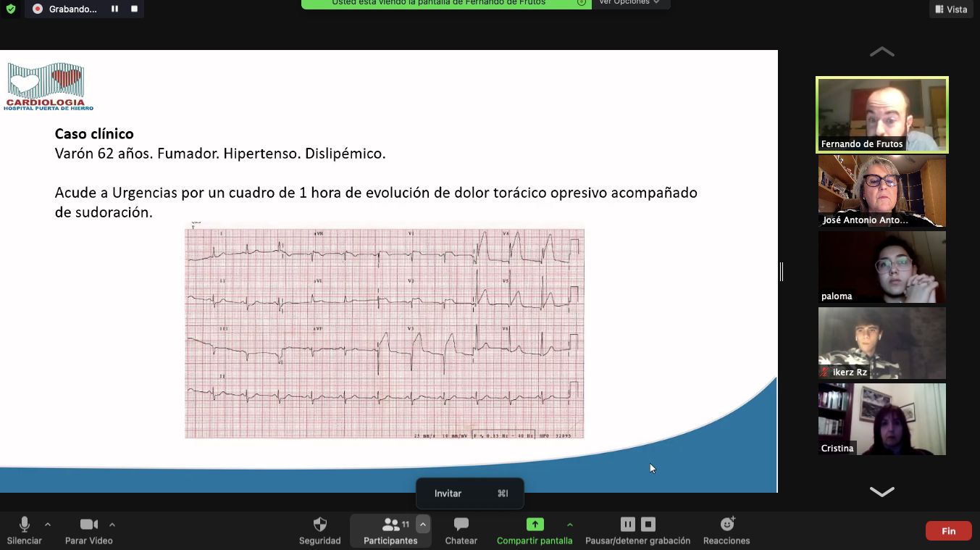The image size is (980, 550).
Task: Stop the recording in top bar
Action: click(x=134, y=9)
